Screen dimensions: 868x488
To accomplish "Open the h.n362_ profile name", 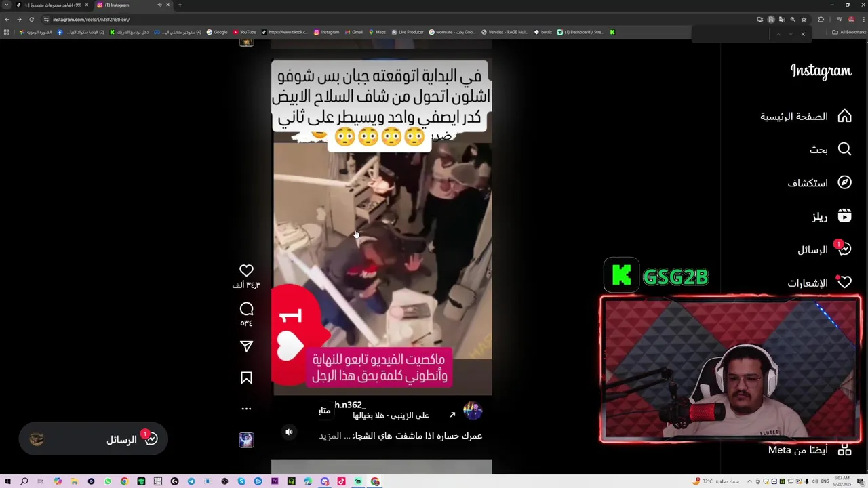I will coord(349,405).
